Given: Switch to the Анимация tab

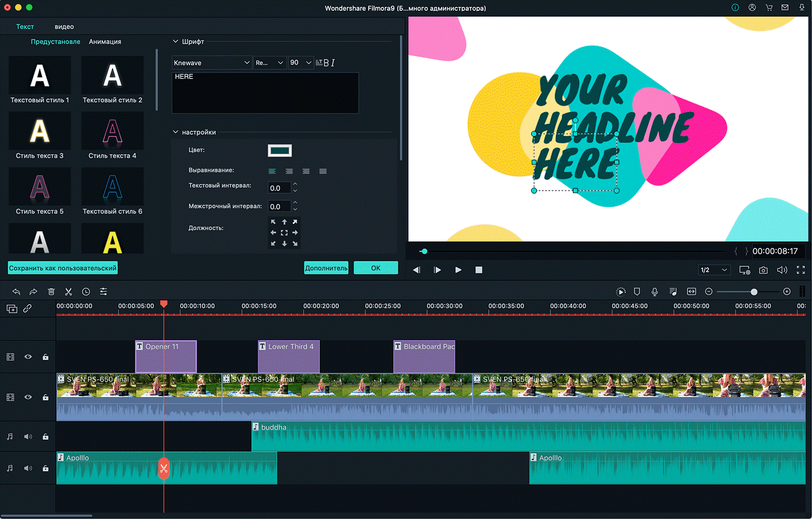Looking at the screenshot, I should [x=105, y=42].
